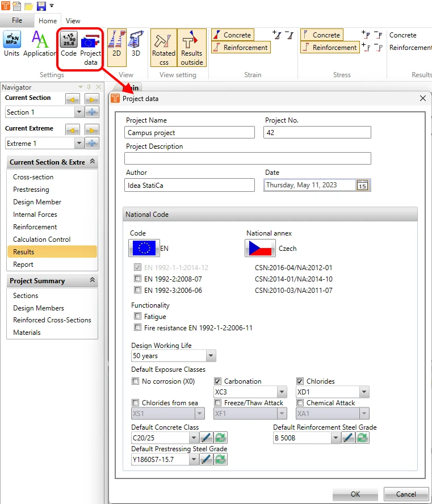Screen dimensions: 432x504
Task: Edit the Default Concrete Class with pencil icon
Action: click(x=206, y=438)
